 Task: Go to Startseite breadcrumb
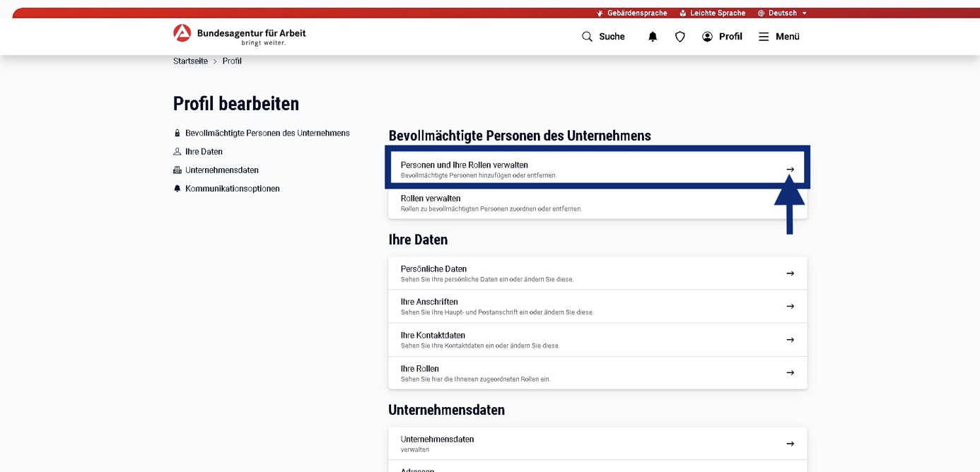pyautogui.click(x=190, y=61)
